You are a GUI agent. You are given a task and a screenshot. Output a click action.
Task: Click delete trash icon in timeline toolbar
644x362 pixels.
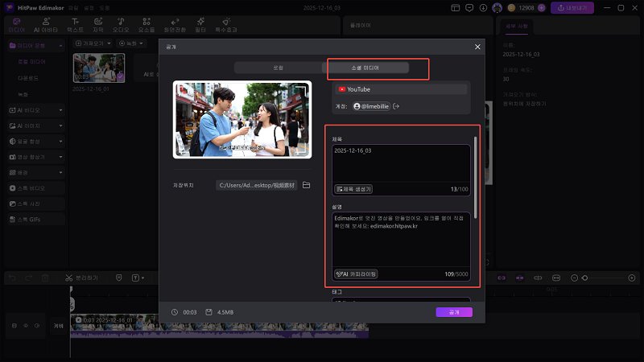[45, 278]
